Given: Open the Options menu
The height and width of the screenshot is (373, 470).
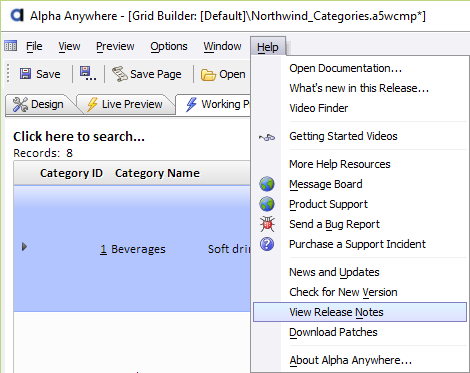Looking at the screenshot, I should [169, 46].
